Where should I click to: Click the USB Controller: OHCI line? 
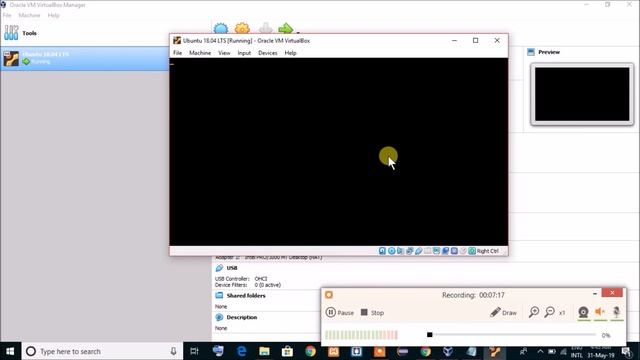(x=241, y=279)
